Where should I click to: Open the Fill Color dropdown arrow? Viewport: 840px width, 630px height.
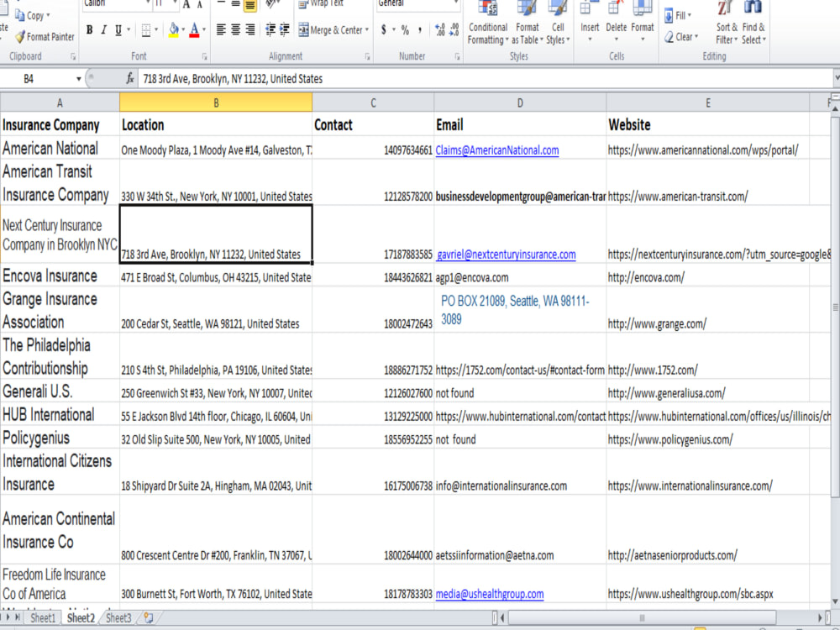tap(183, 30)
